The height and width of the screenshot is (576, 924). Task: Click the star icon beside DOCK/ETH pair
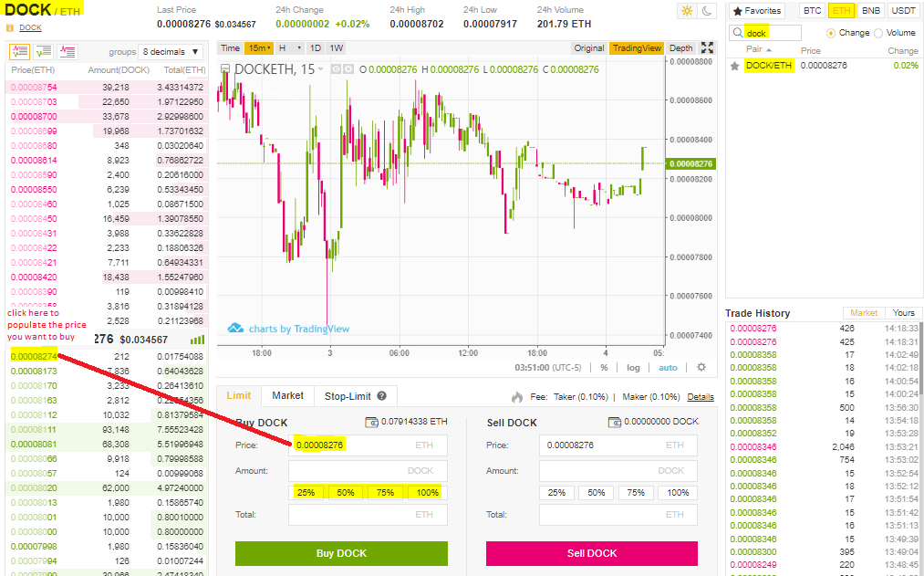click(735, 66)
